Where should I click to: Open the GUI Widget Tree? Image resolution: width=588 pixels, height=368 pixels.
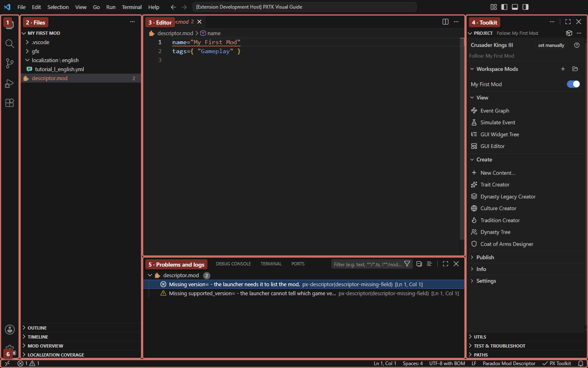click(499, 134)
